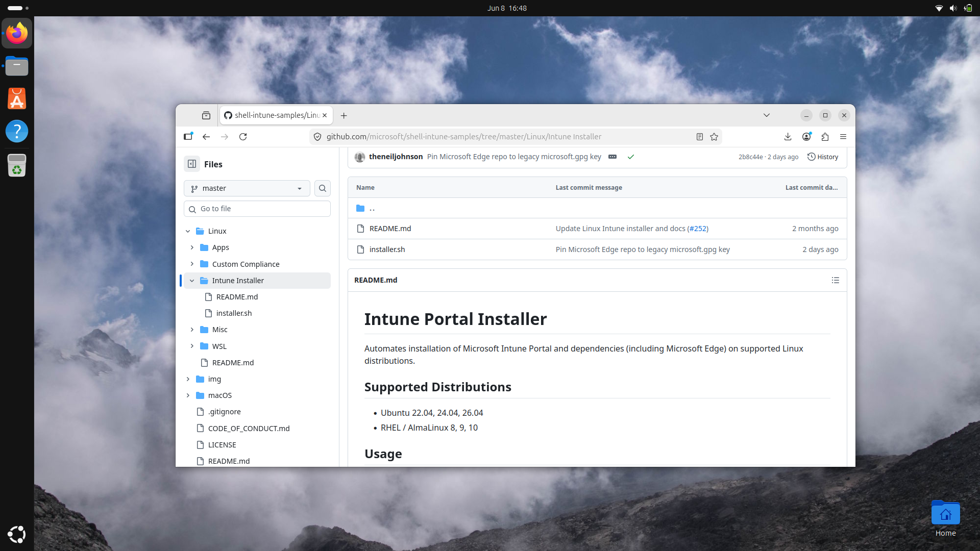Click the search repository icon button

tap(323, 188)
